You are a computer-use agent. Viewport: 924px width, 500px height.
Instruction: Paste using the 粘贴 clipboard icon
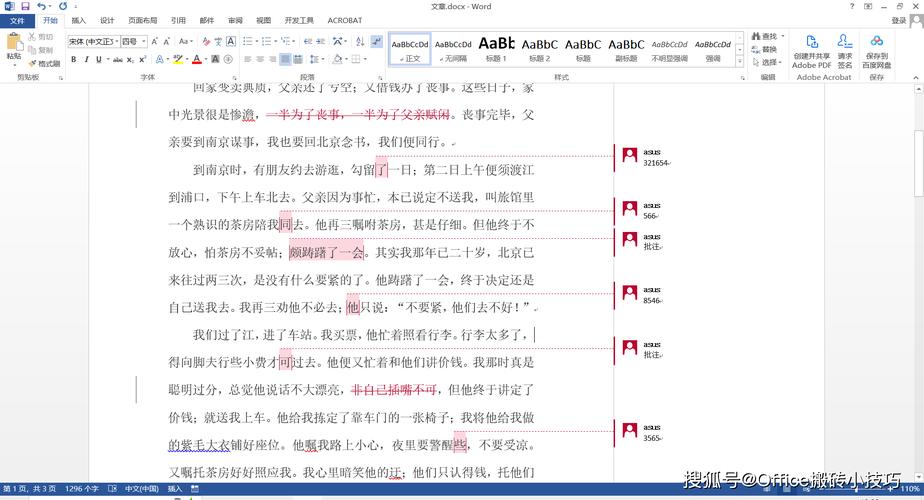(14, 42)
